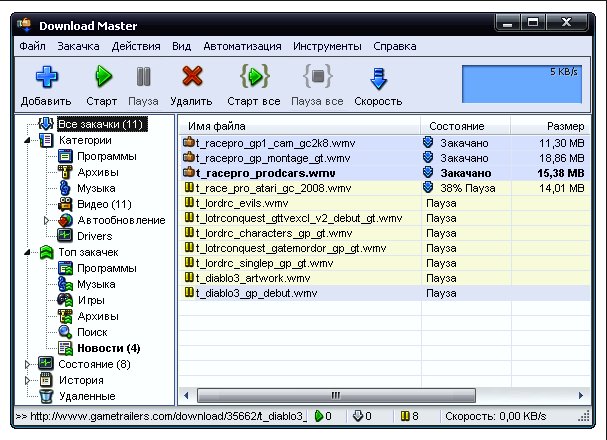The image size is (607, 440).
Task: Sort by Размер column header
Action: pyautogui.click(x=550, y=126)
